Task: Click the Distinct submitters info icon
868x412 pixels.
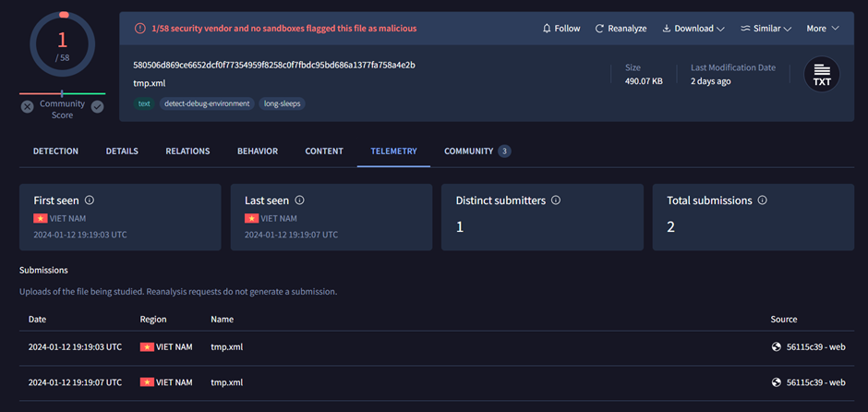Action: click(556, 200)
